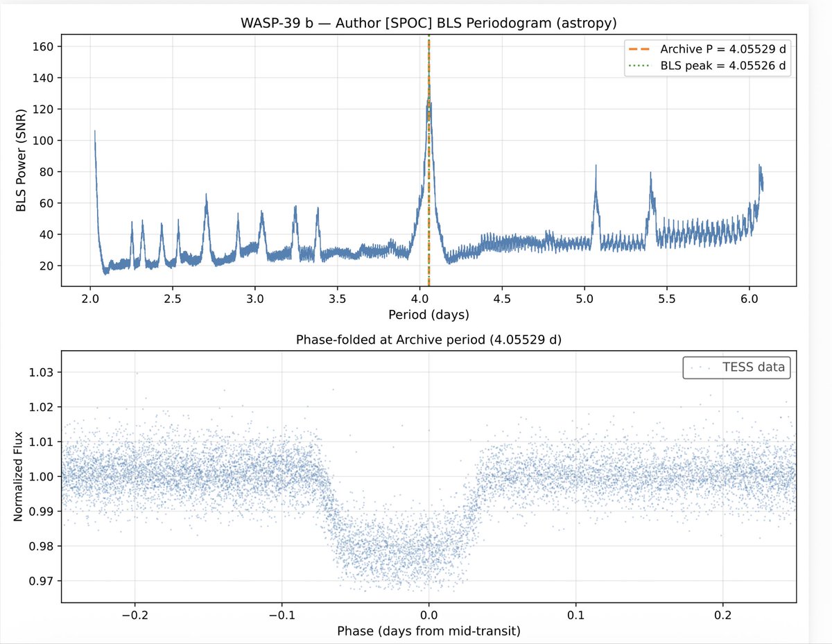Click the dot marker sample beside TESS data

(700, 367)
